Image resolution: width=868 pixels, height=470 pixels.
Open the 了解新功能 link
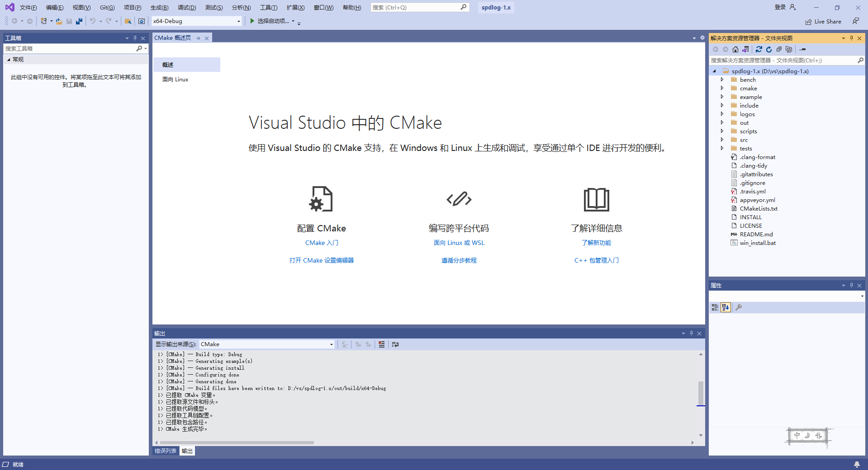tap(597, 243)
